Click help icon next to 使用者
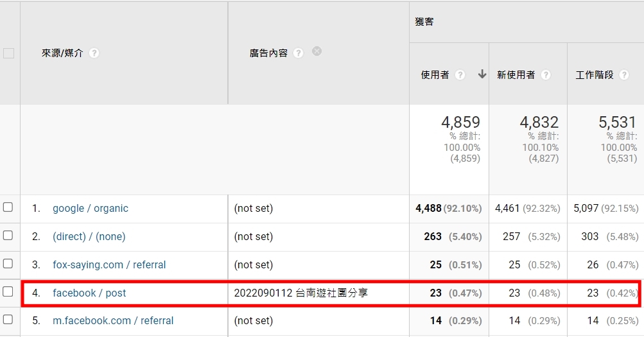Image resolution: width=644 pixels, height=337 pixels. tap(460, 75)
